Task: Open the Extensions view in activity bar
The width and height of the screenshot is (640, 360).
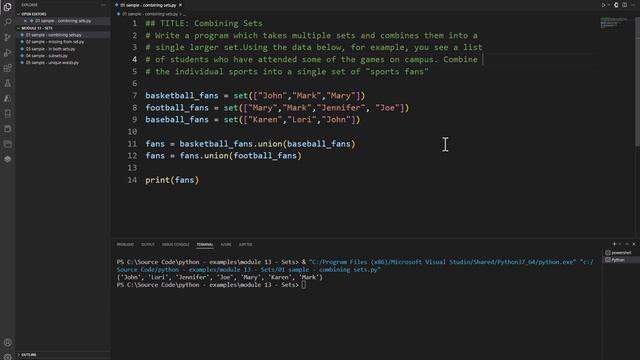Action: [7, 68]
